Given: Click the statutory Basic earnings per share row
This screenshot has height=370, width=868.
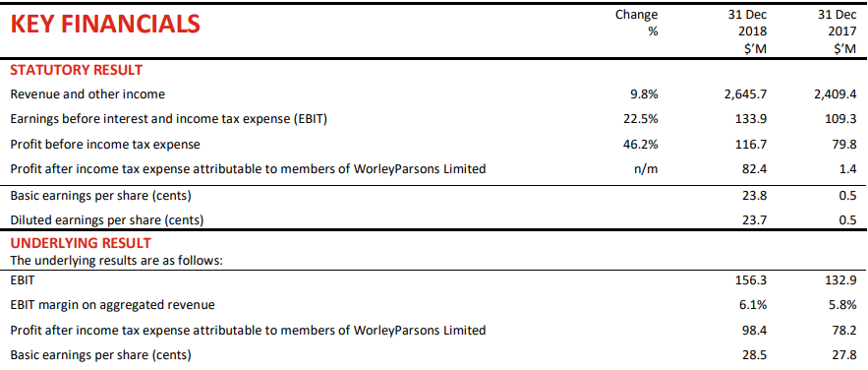Looking at the screenshot, I should click(434, 195).
